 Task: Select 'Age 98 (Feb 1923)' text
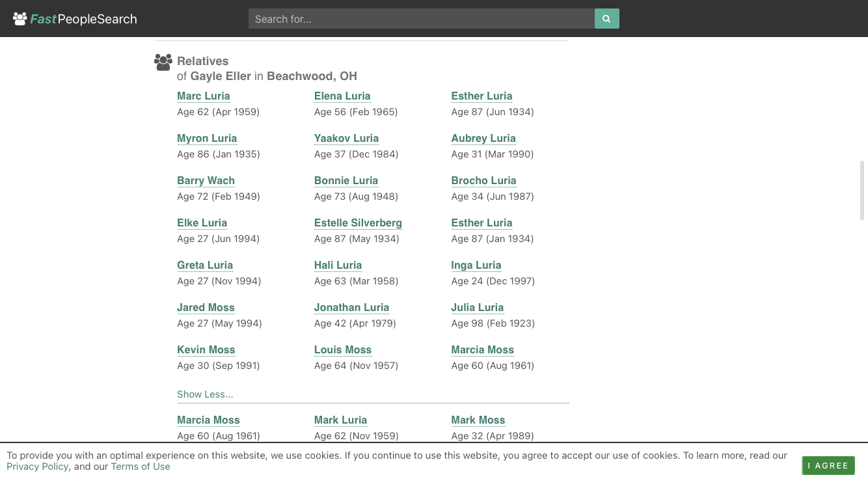(493, 323)
